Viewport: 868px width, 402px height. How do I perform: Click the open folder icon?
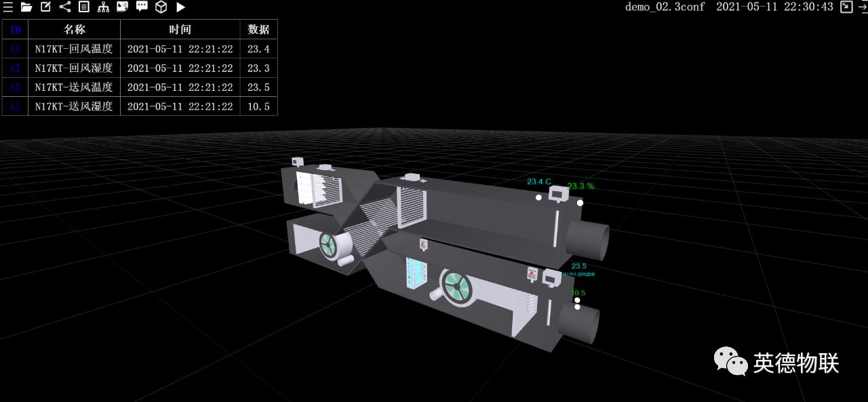pos(26,7)
